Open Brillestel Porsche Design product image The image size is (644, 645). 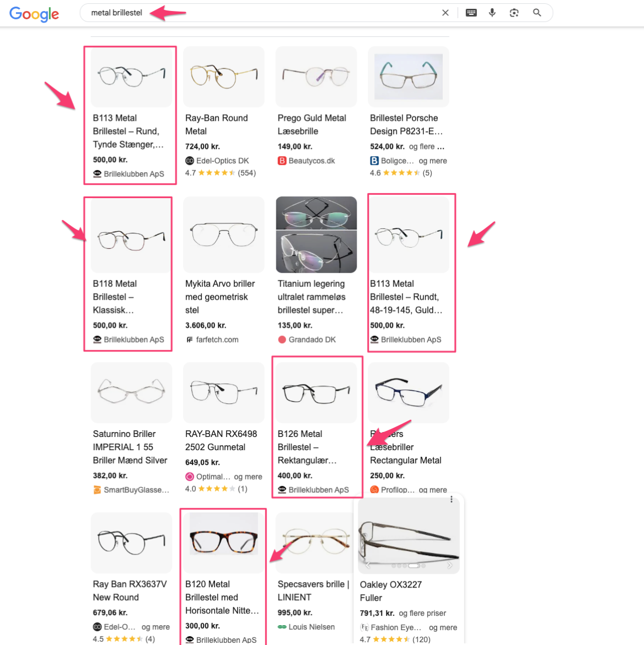(409, 77)
